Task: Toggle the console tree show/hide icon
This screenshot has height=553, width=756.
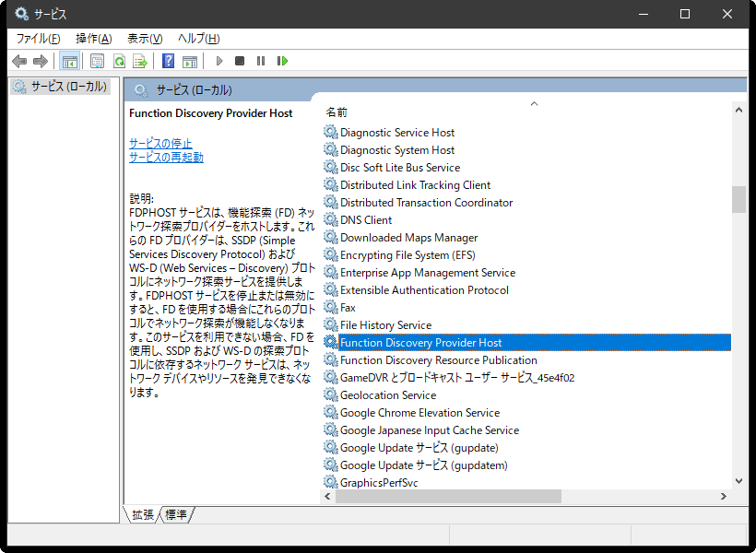Action: (x=69, y=61)
